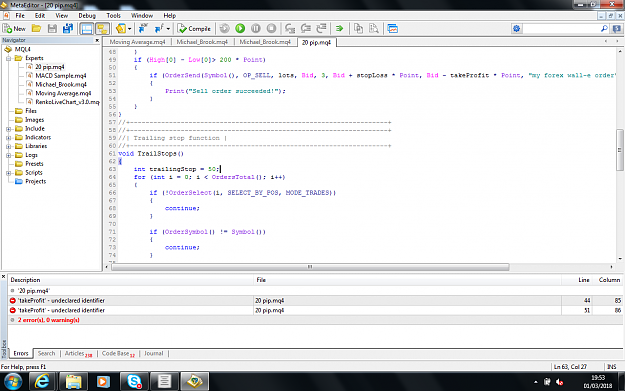The height and width of the screenshot is (391, 625).
Task: Toggle the Toolbox panel icon
Action: tap(102, 29)
